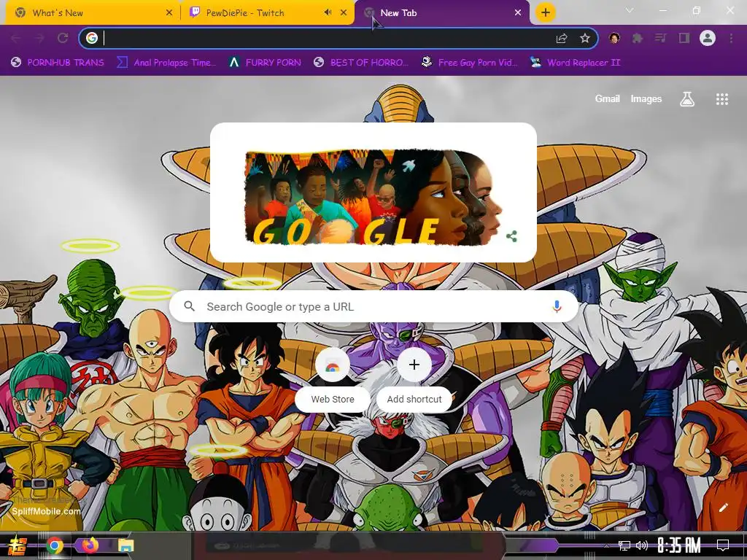Click the 8:35 AM clock
The width and height of the screenshot is (747, 560).
tap(679, 545)
